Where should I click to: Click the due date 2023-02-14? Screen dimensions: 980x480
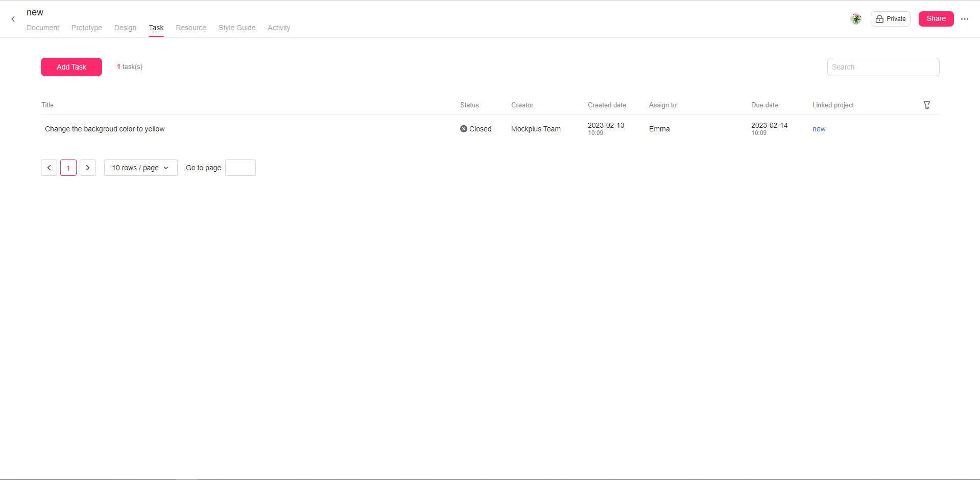pos(769,125)
